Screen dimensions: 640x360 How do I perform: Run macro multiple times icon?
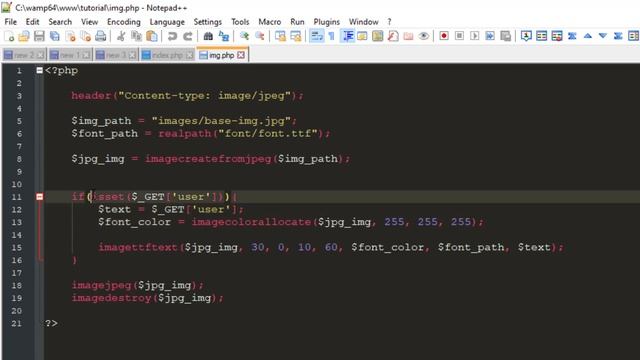(x=490, y=36)
